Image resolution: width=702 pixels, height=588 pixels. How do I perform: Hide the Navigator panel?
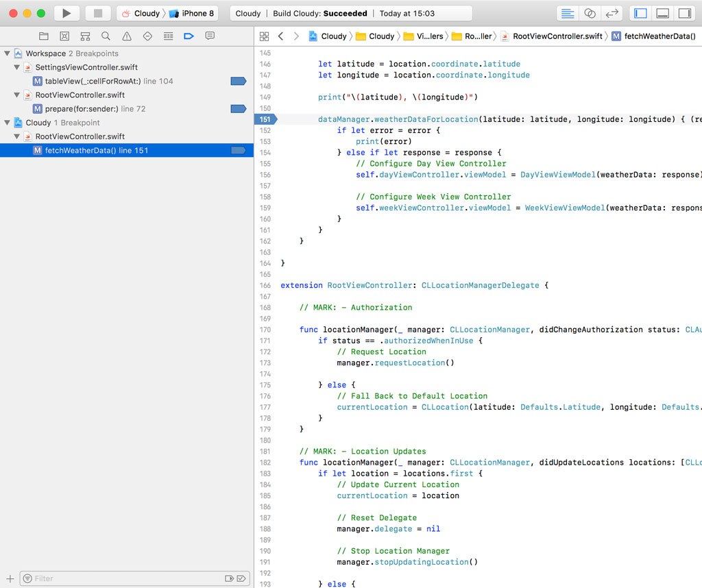tap(640, 13)
